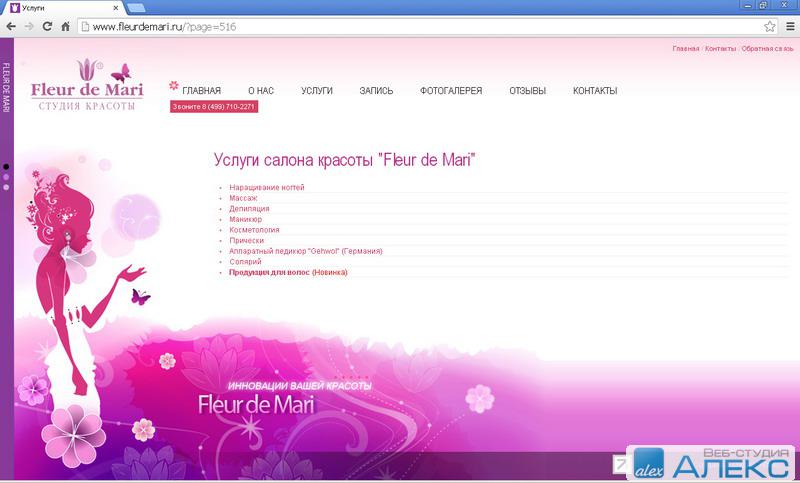This screenshot has width=800, height=483.
Task: Reload the page with refresh icon
Action: 47,27
